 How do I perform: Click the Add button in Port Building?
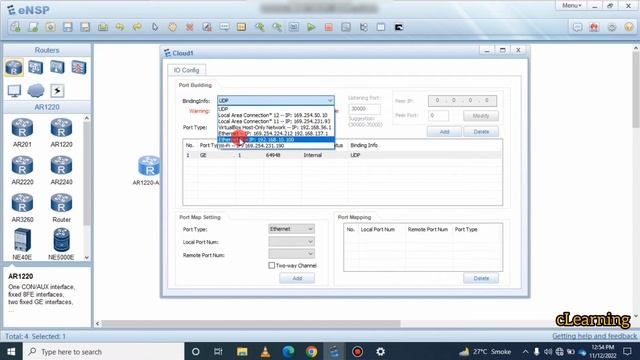coord(444,132)
